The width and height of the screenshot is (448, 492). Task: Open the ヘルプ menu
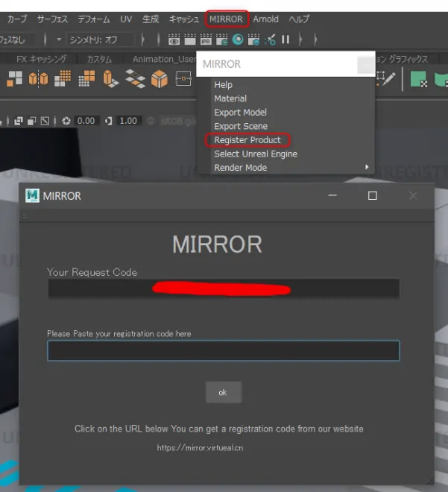point(299,19)
